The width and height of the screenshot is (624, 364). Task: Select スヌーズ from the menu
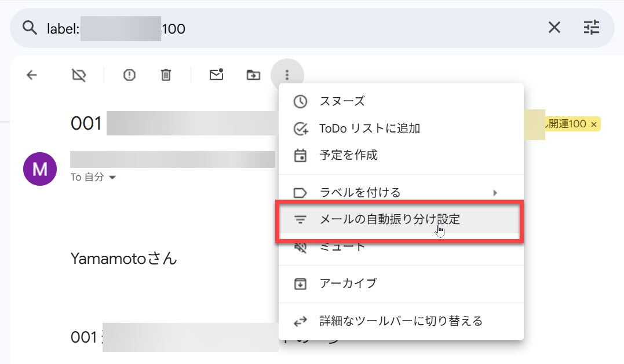click(x=342, y=101)
